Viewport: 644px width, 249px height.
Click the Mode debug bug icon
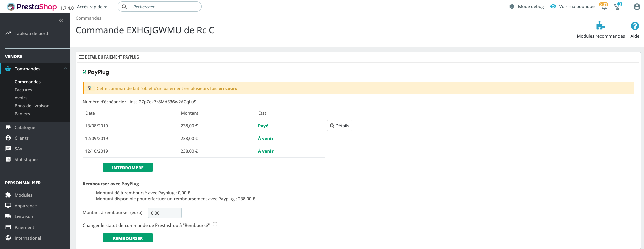(512, 7)
